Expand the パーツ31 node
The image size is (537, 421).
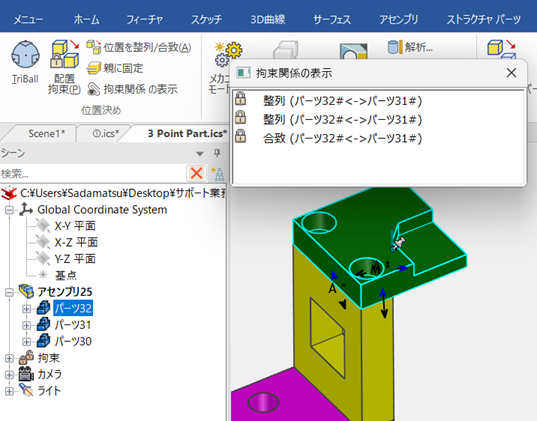coord(26,325)
